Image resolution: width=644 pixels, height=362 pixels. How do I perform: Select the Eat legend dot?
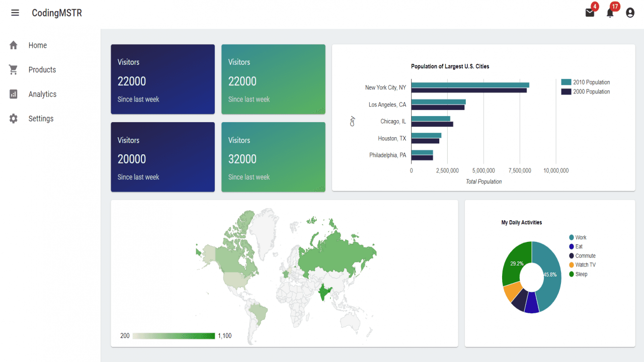[572, 246]
